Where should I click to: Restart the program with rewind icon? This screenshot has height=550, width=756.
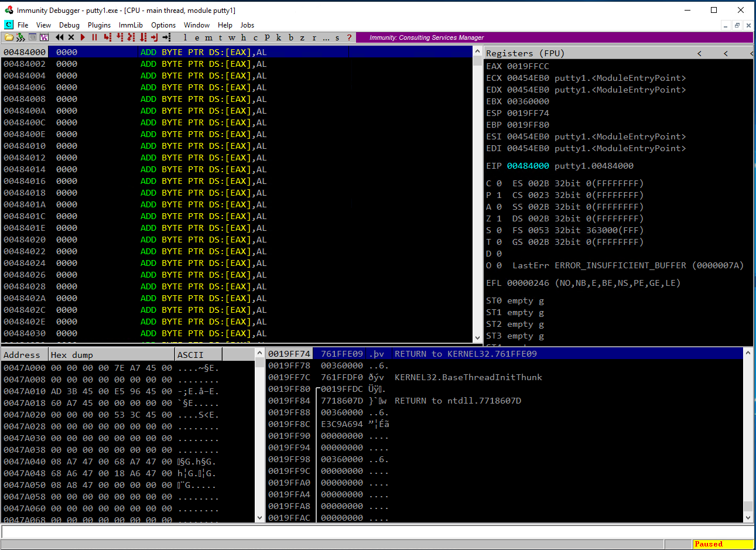[x=59, y=37]
